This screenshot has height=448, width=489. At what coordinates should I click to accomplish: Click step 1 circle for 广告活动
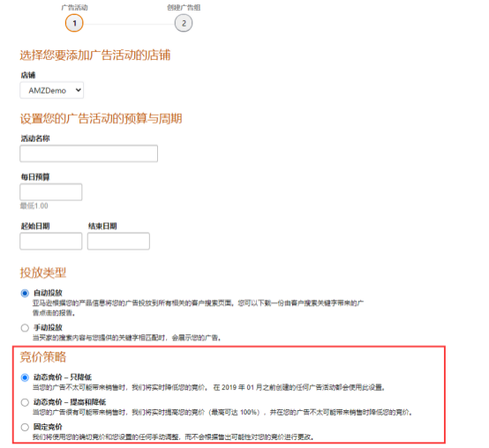74,23
